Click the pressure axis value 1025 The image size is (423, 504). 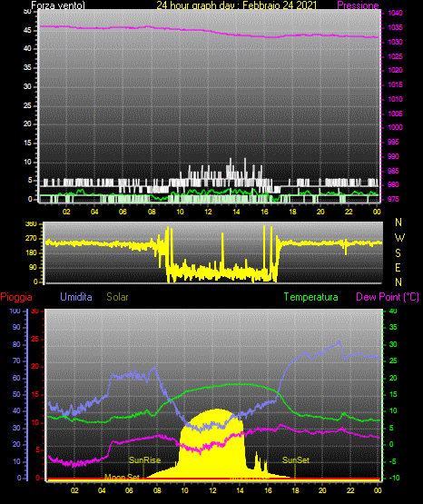click(x=395, y=56)
